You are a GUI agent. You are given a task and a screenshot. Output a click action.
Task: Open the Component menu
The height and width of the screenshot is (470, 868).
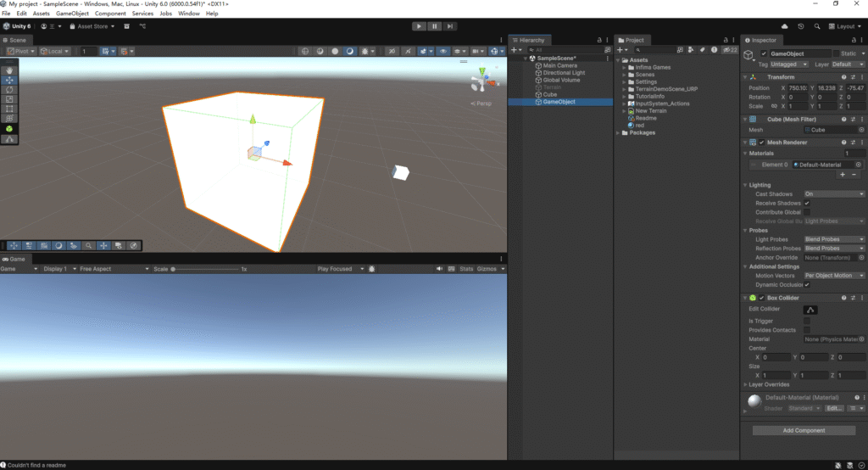110,14
